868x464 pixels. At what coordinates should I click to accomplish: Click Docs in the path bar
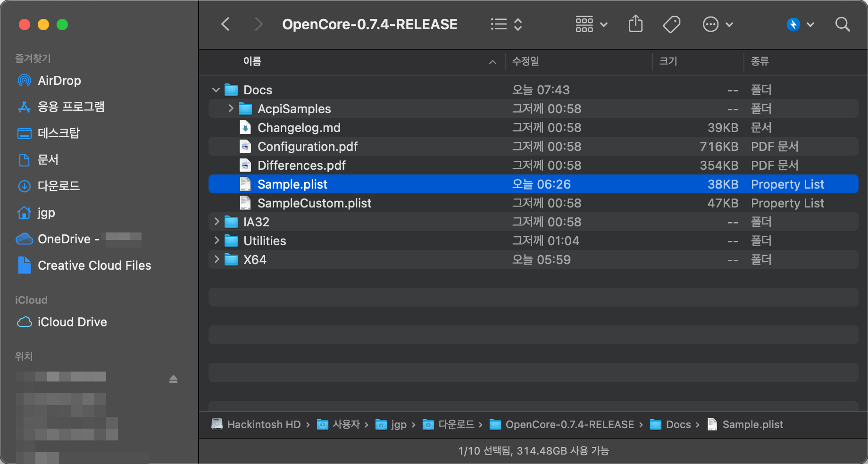click(670, 424)
